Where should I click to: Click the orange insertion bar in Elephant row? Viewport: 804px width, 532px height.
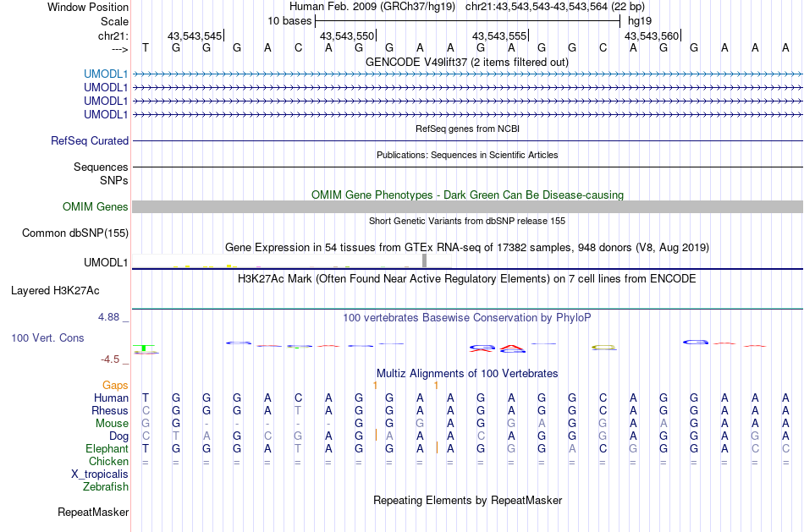point(437,448)
